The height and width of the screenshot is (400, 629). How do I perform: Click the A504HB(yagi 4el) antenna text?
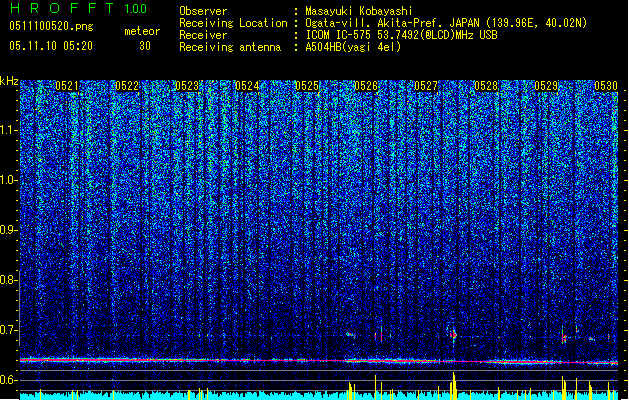point(353,47)
